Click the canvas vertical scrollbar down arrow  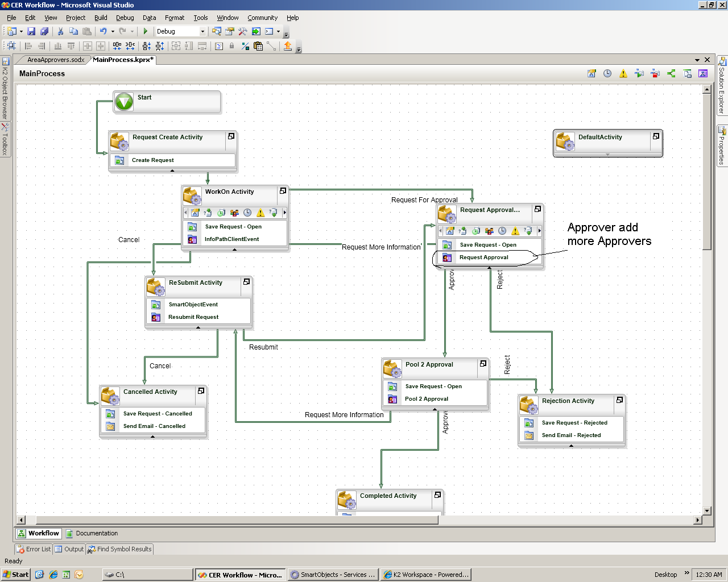[707, 510]
